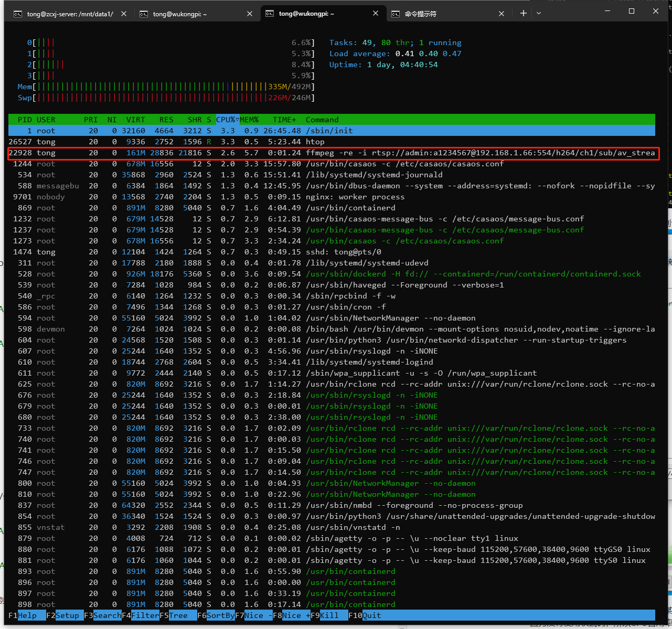This screenshot has width=672, height=629.
Task: Click the Uptime value text
Action: [x=402, y=65]
